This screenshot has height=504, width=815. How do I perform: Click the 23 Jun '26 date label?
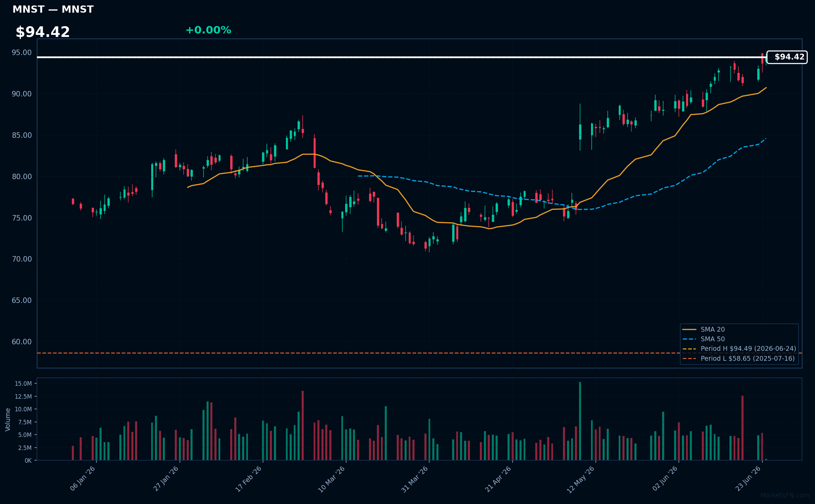click(x=748, y=479)
